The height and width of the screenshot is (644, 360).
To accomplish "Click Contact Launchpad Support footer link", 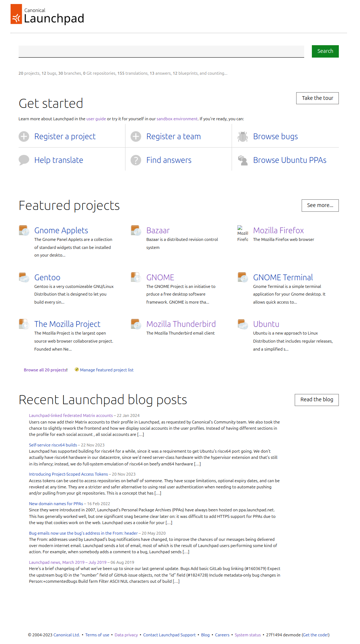I will click(x=169, y=635).
